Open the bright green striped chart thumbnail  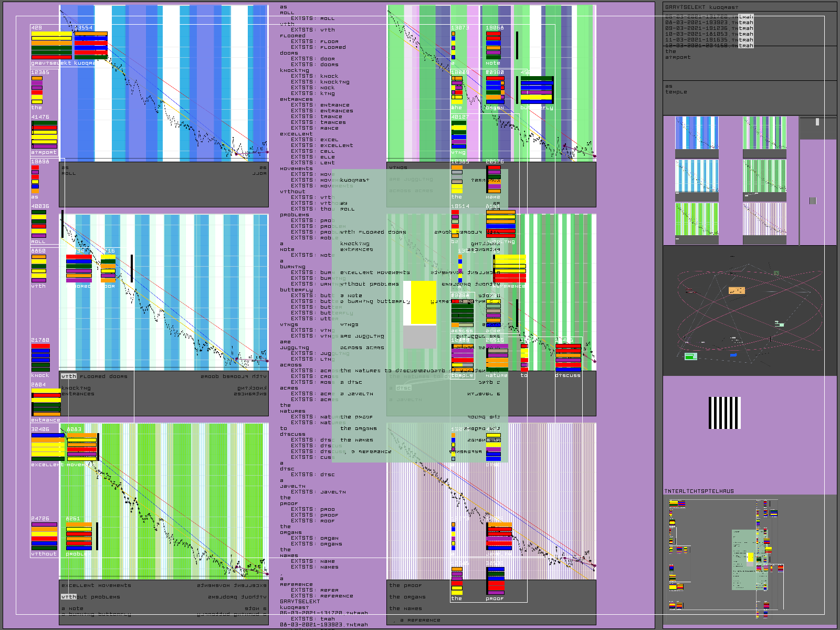click(x=697, y=219)
